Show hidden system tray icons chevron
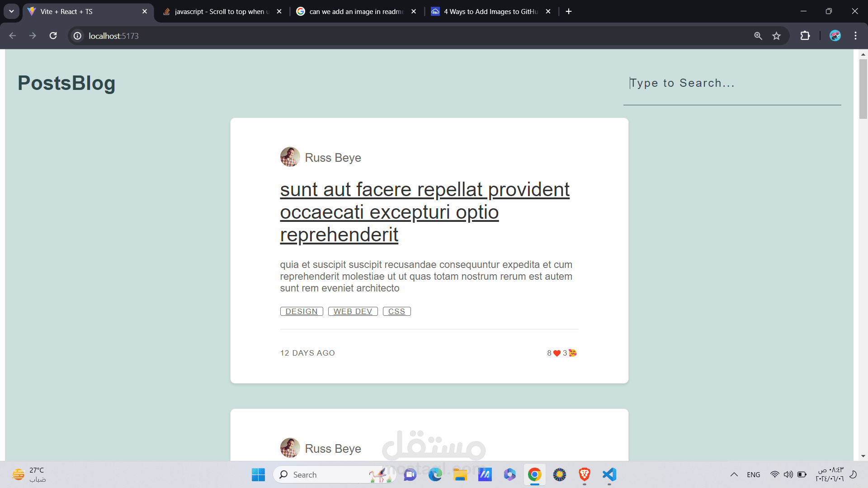 pyautogui.click(x=734, y=474)
